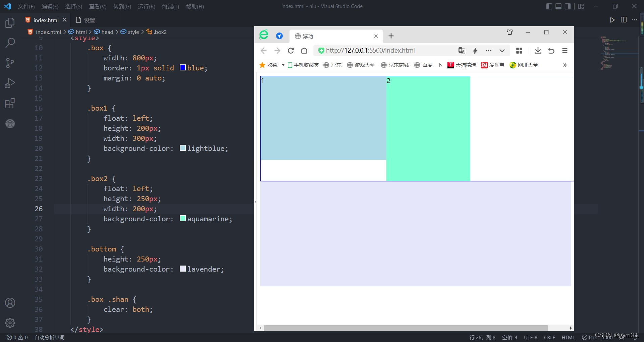Open 网址大全 bookmark
The height and width of the screenshot is (342, 644).
point(524,65)
